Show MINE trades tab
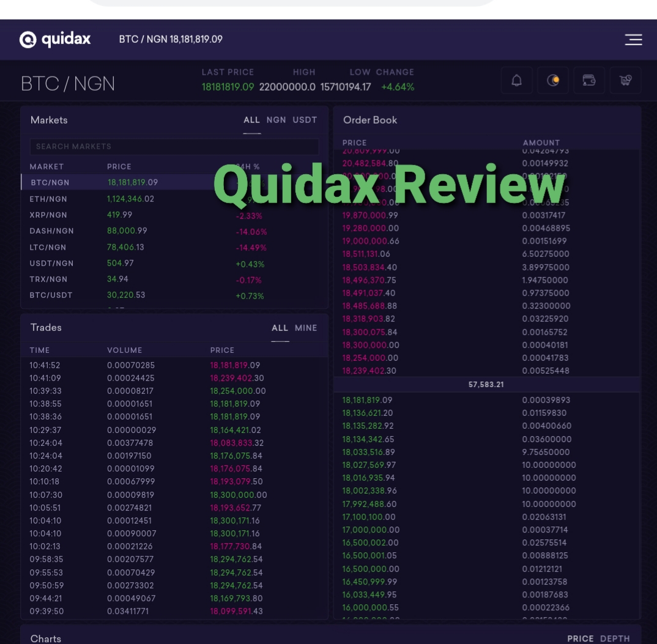 click(x=306, y=328)
